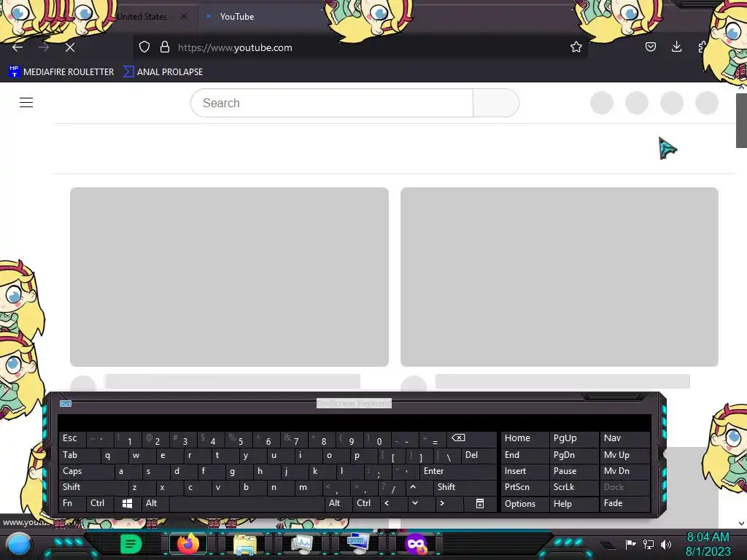Open the Pocket save icon
Screen dimensions: 747x560
click(x=650, y=47)
